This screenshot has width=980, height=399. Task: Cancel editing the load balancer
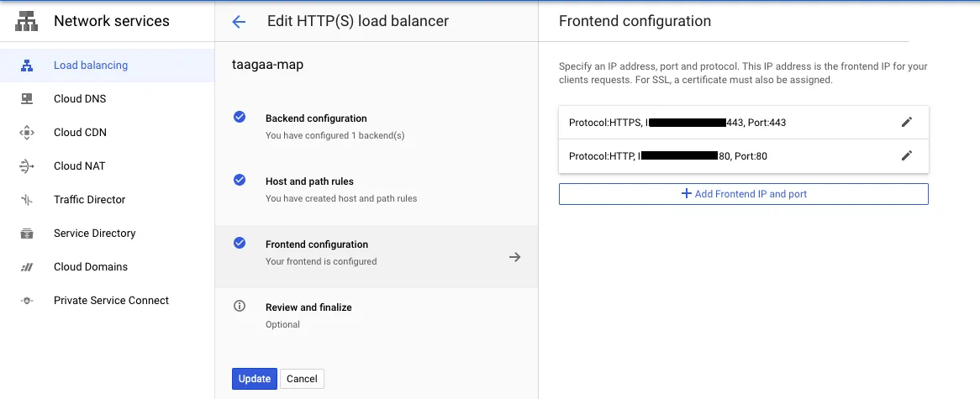(302, 379)
